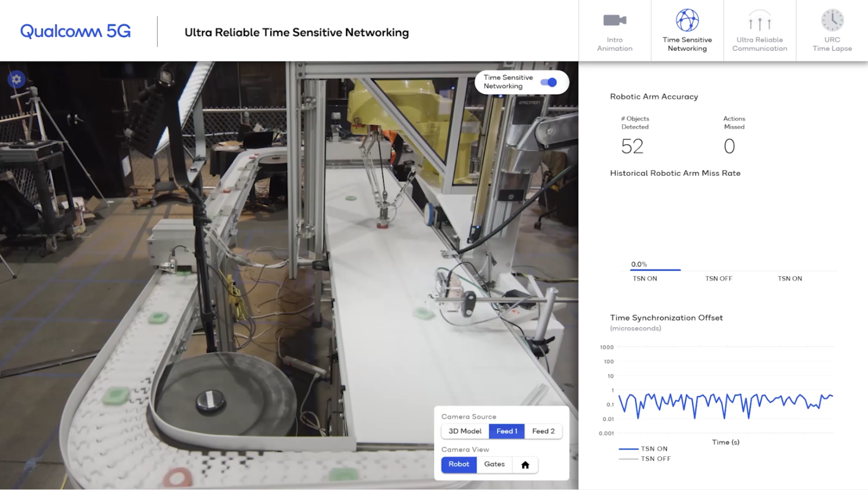868x490 pixels.
Task: Click the URC Time Lapse clock icon
Action: [832, 21]
